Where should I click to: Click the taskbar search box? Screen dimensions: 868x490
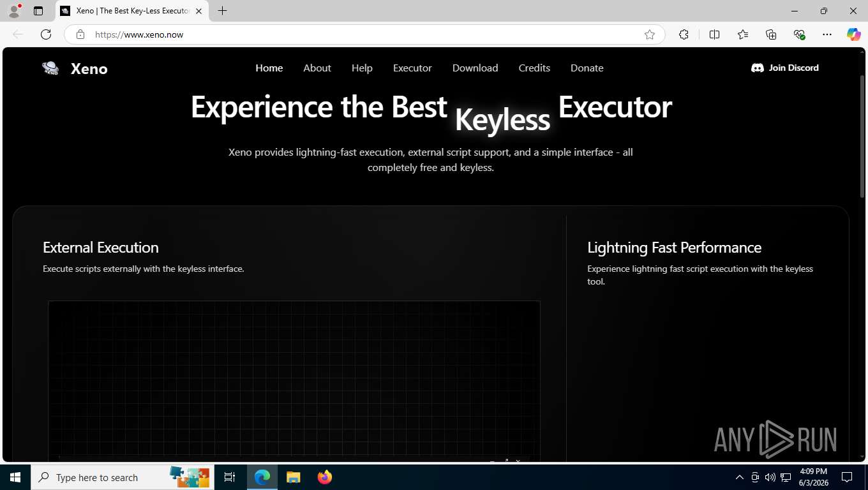click(121, 477)
